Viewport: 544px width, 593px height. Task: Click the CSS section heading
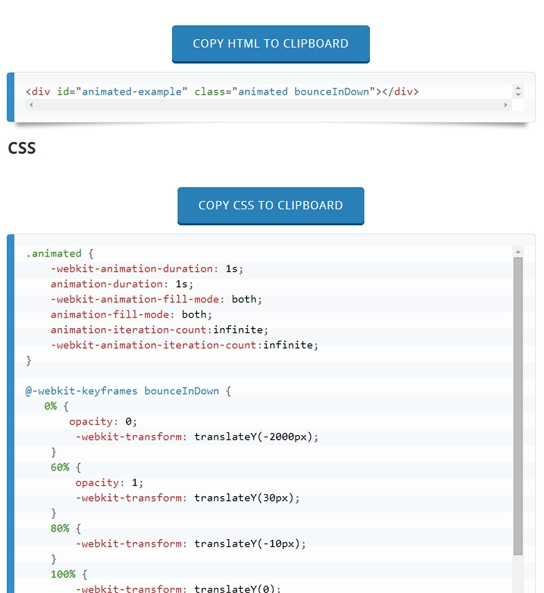pos(22,148)
